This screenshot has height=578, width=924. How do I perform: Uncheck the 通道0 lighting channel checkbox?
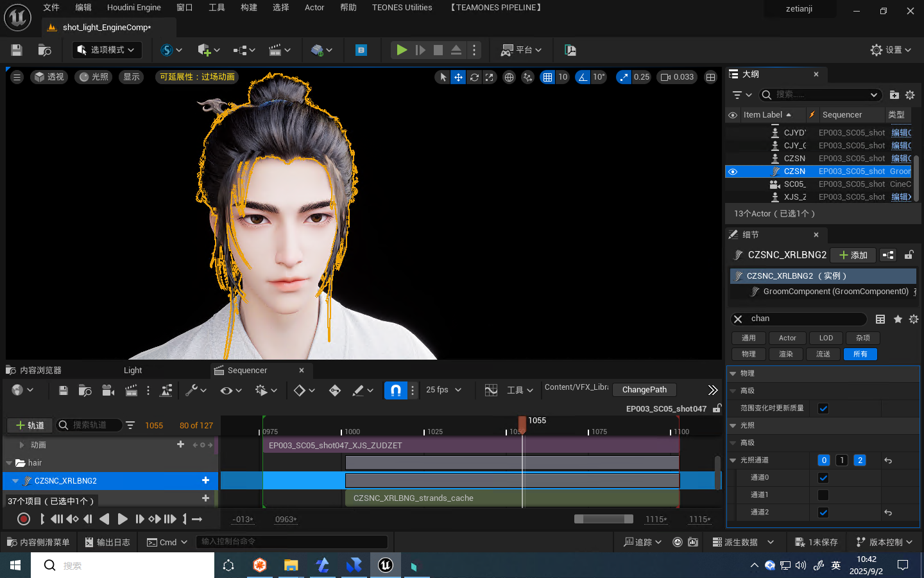pyautogui.click(x=823, y=478)
